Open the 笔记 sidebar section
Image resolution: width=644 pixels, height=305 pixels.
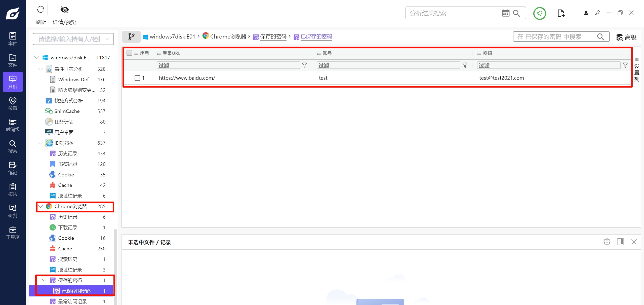[x=13, y=168]
